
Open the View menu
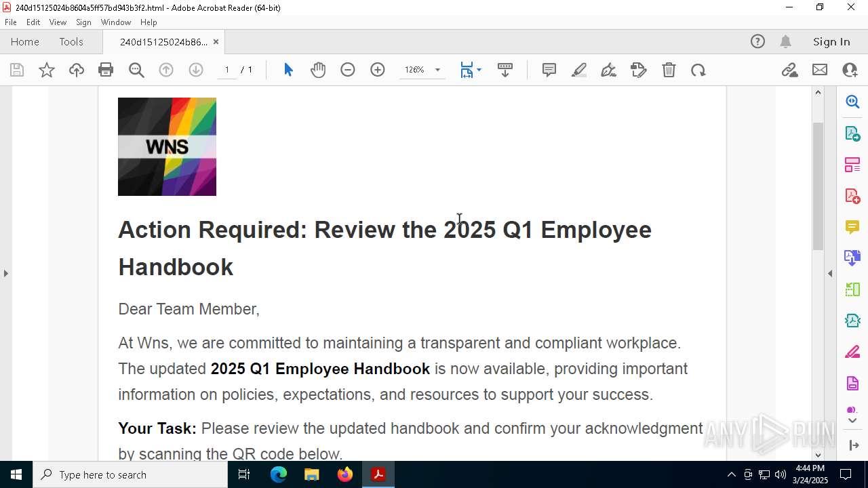[58, 22]
